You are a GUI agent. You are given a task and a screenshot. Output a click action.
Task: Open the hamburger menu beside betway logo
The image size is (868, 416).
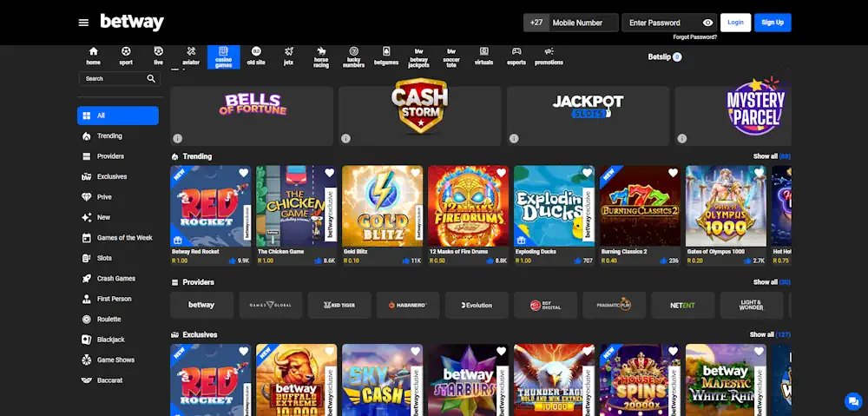pos(83,23)
